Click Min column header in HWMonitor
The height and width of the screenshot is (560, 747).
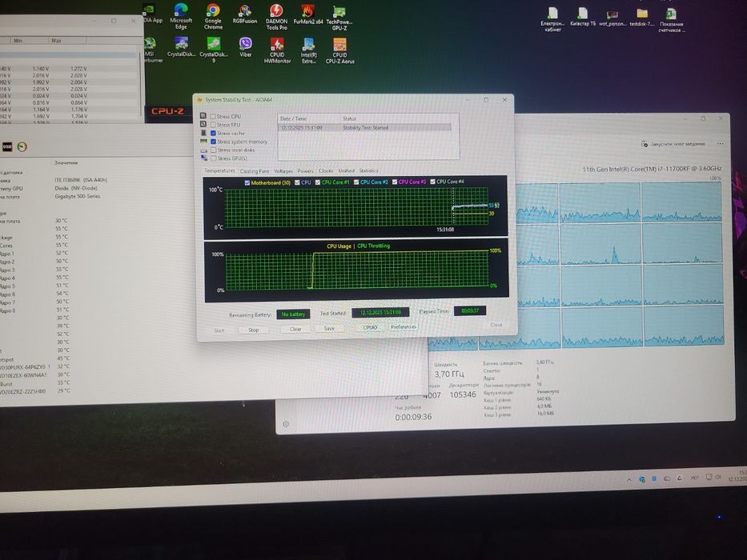[30, 41]
